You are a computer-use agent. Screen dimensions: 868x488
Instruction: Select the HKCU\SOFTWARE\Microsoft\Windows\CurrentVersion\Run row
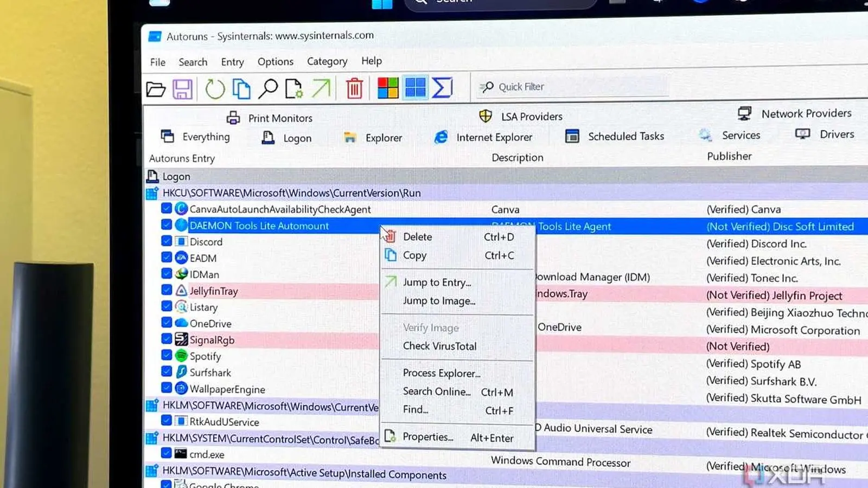[x=506, y=193]
